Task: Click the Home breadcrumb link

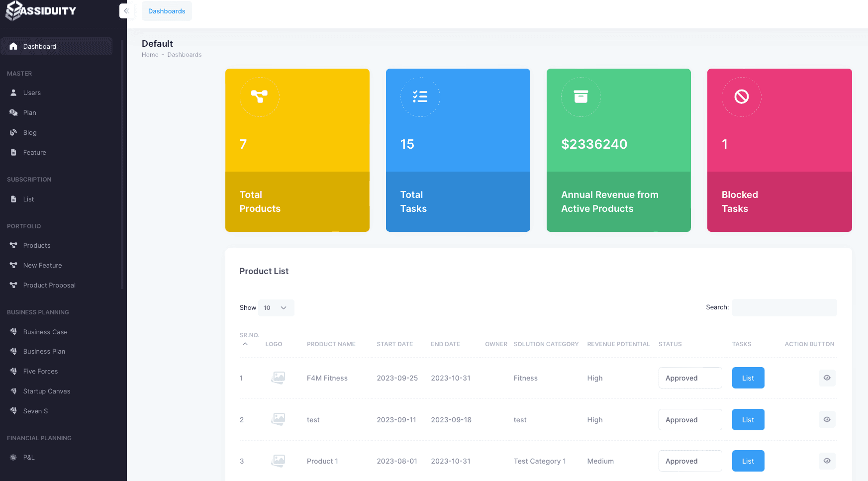Action: 150,55
